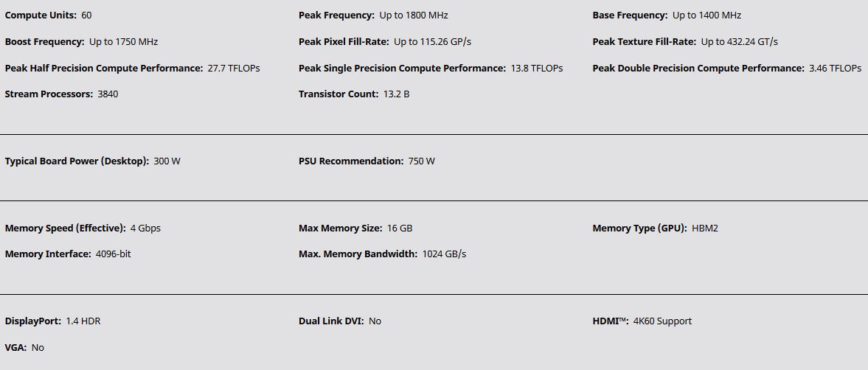Select the Peak Frequency 1800 MHz value
The height and width of the screenshot is (370, 868).
coord(414,15)
